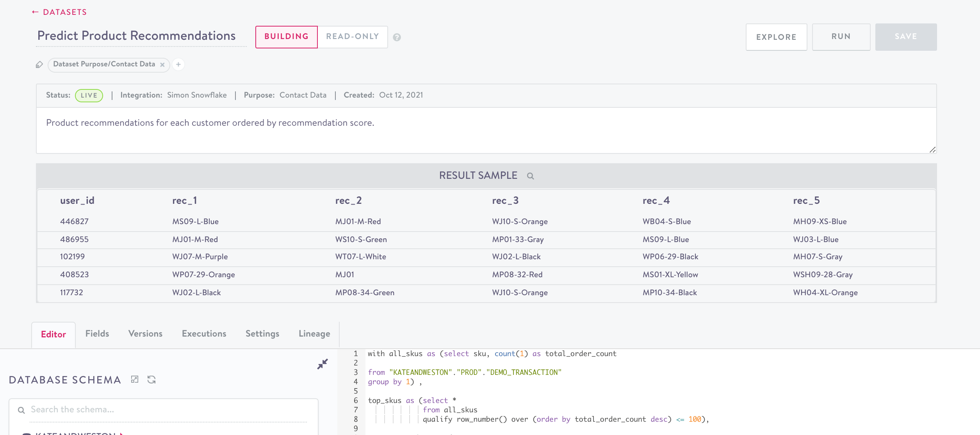Click the description resize handle

[x=932, y=150]
